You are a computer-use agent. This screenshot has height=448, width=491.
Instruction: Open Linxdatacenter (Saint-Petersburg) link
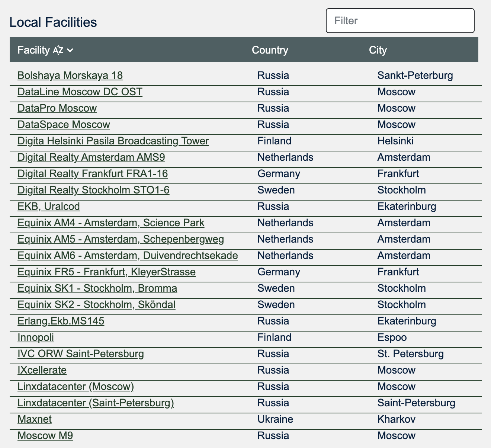tap(96, 403)
